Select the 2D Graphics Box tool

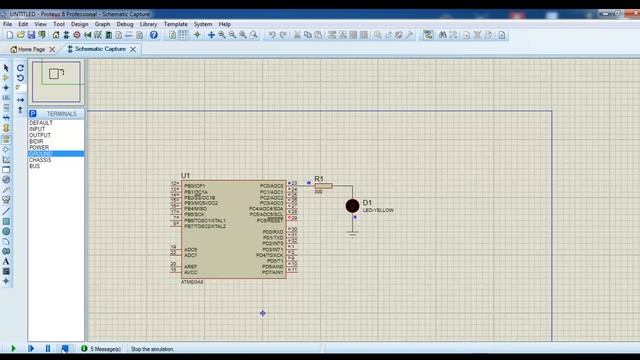coord(6,222)
